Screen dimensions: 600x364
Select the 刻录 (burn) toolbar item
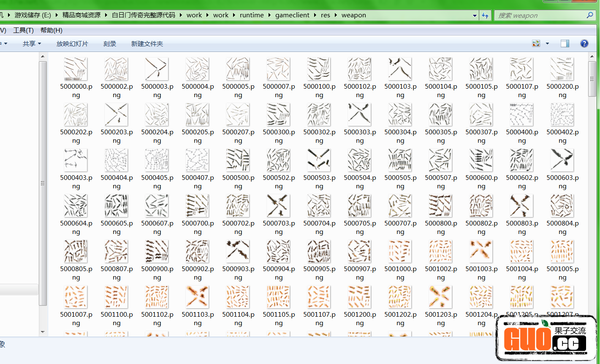click(109, 43)
